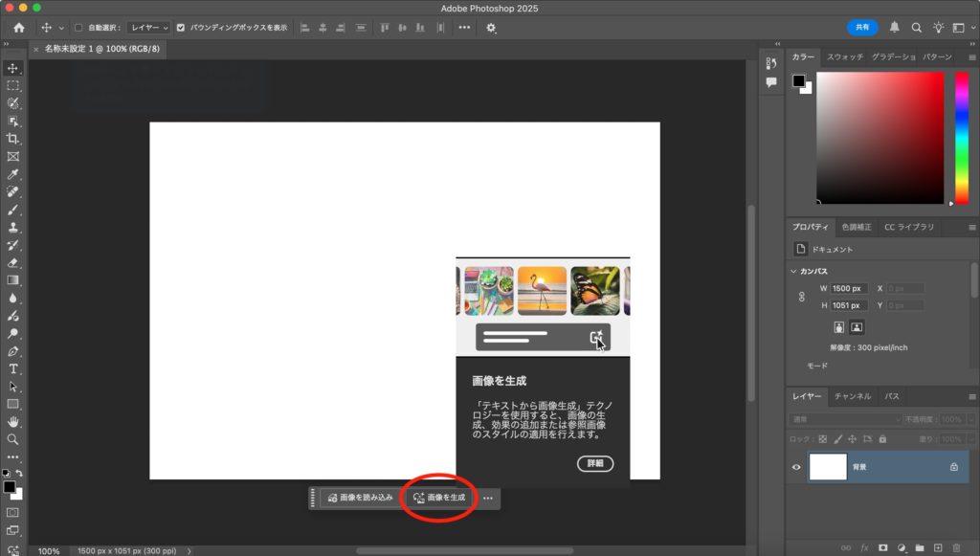Pick the Eyedropper tool

[13, 174]
